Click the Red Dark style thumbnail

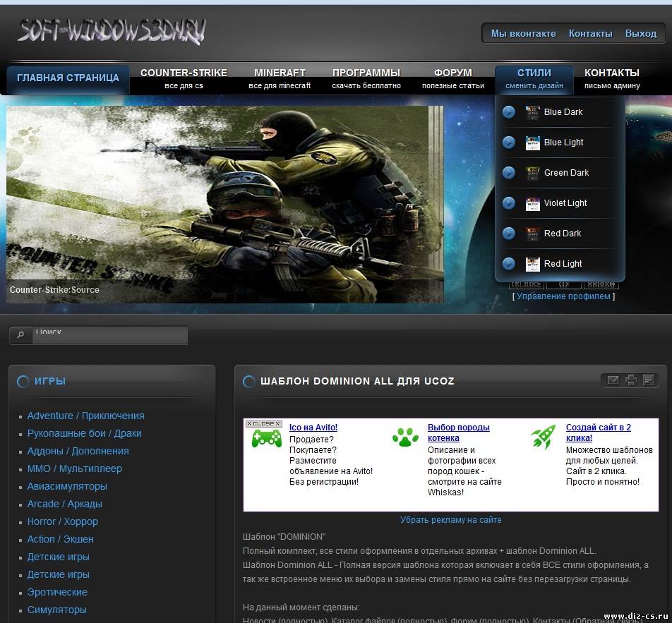pyautogui.click(x=533, y=234)
